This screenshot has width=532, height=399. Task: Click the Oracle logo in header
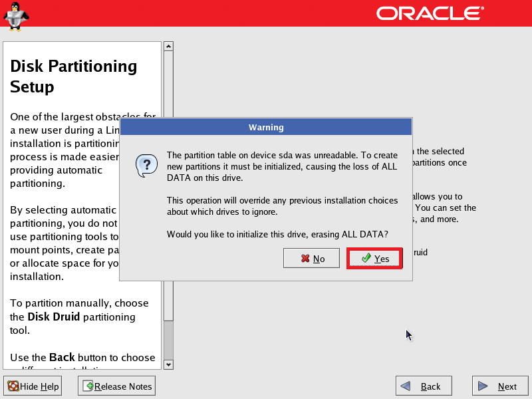[x=430, y=13]
